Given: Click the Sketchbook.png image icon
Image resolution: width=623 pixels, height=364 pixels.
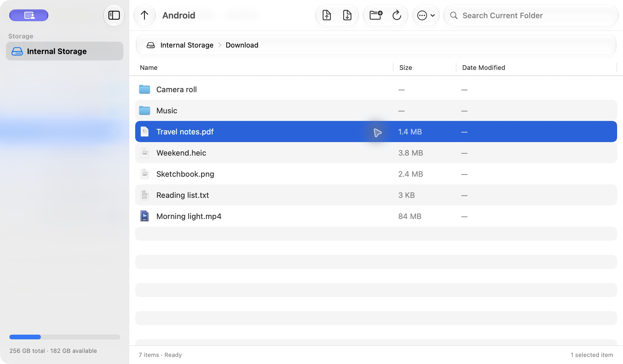Looking at the screenshot, I should pos(145,174).
